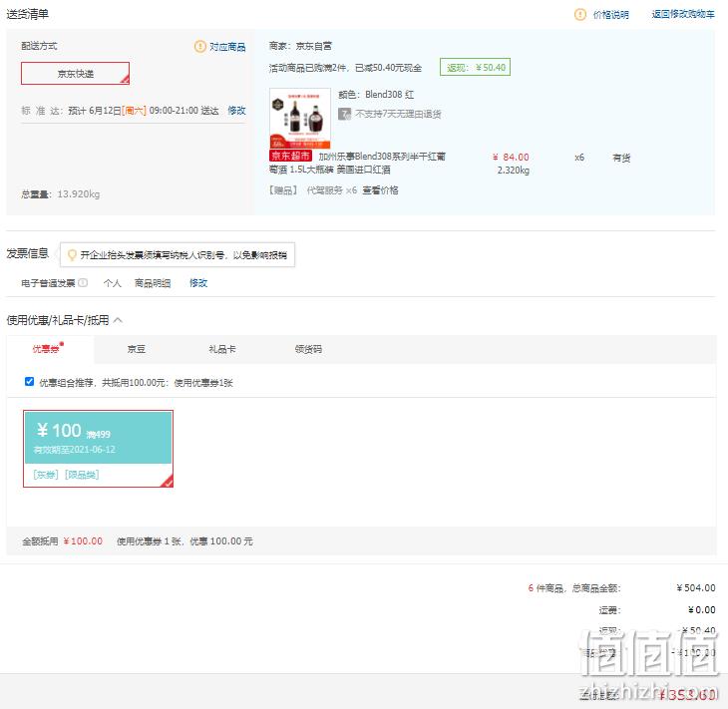Open the 价格说明 link
The height and width of the screenshot is (709, 728).
[x=610, y=15]
